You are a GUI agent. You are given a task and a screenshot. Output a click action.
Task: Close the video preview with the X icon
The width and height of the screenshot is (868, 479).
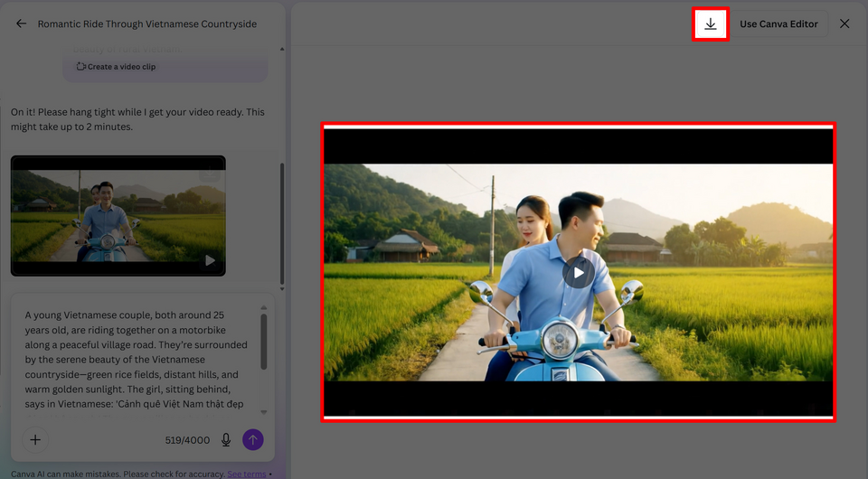point(844,23)
